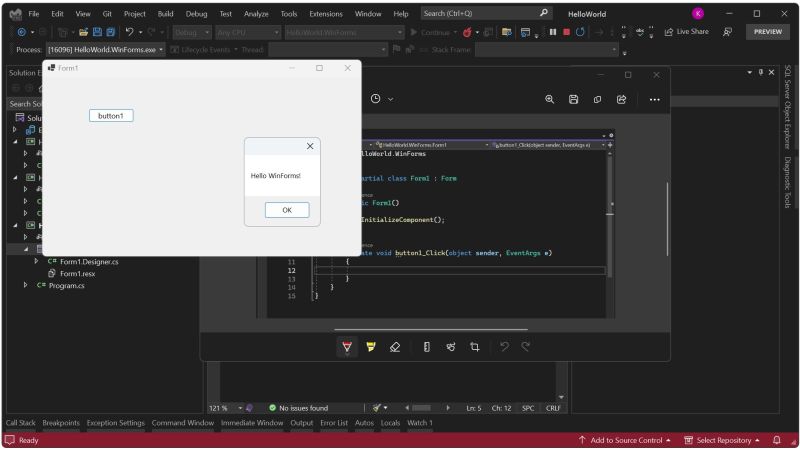
Task: Close the Hello WinForms message box
Action: pos(310,146)
